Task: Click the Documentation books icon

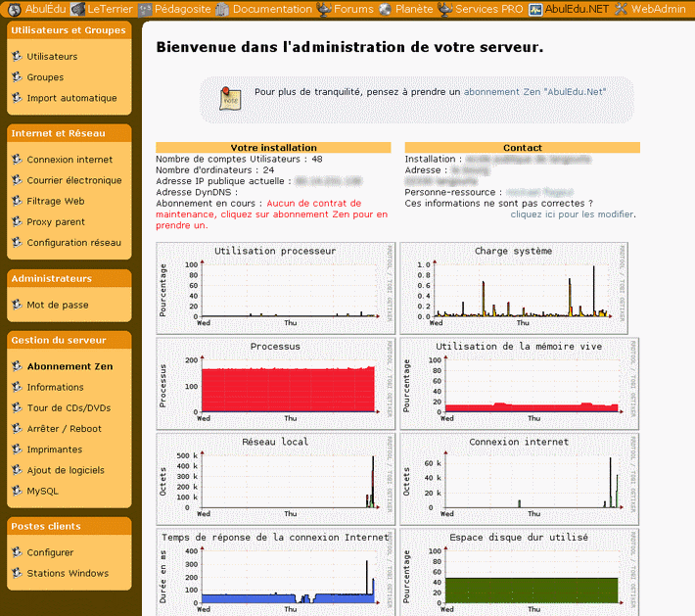Action: (x=222, y=9)
